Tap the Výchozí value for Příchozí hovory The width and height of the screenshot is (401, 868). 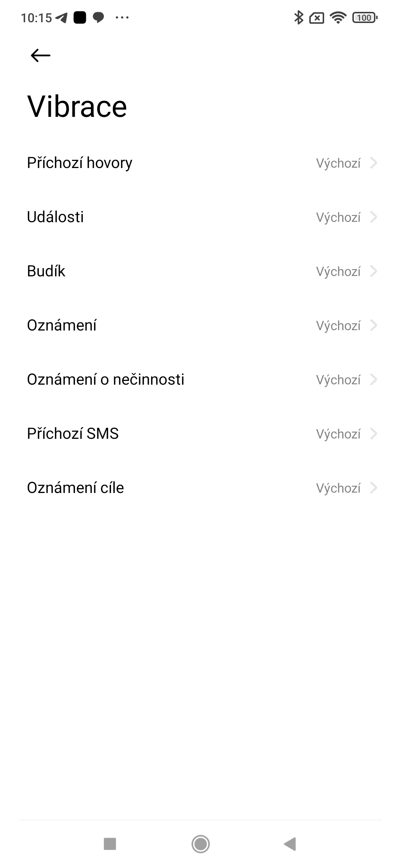click(x=338, y=163)
